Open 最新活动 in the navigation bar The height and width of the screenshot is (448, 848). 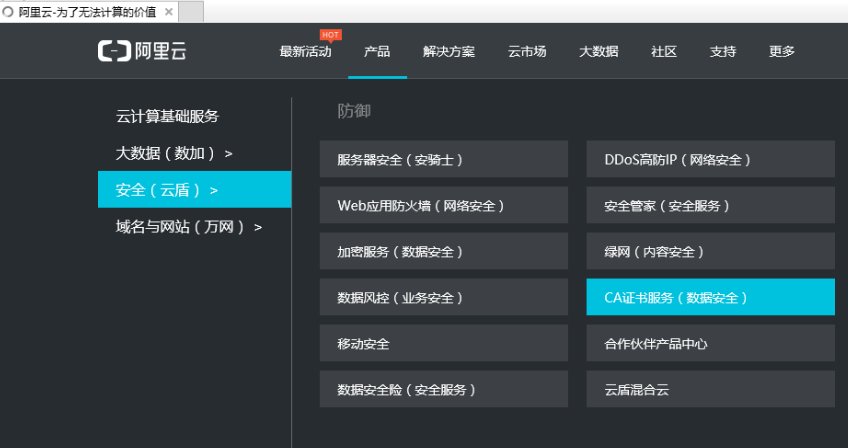306,52
